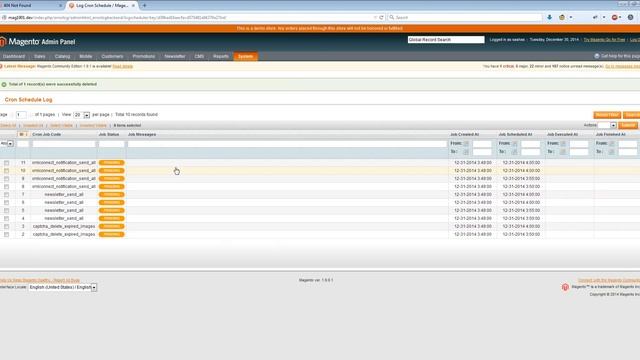
Task: Click the pending status badge in row 11
Action: pyautogui.click(x=111, y=163)
